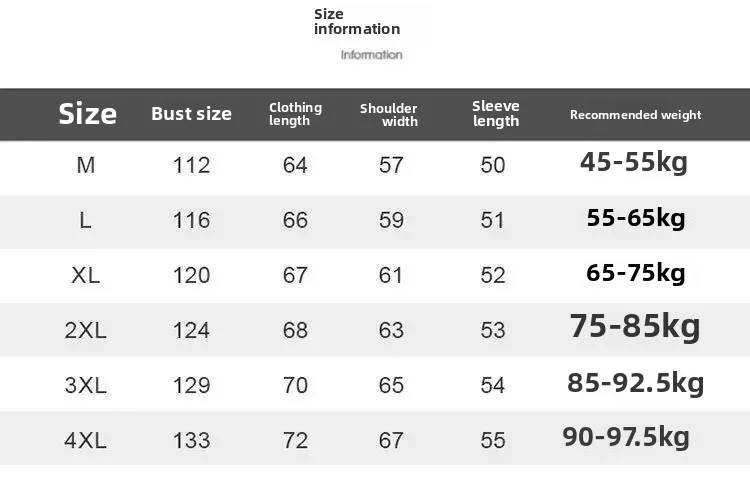Select the 65-75kg weight cell

click(636, 273)
